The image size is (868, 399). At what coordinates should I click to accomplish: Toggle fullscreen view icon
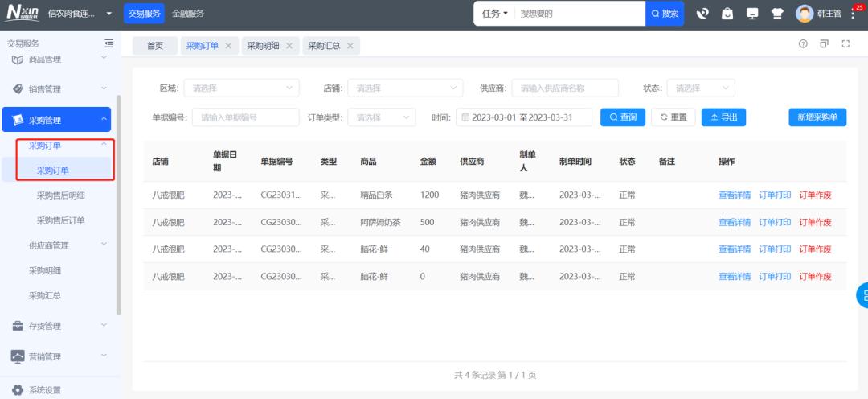(845, 43)
